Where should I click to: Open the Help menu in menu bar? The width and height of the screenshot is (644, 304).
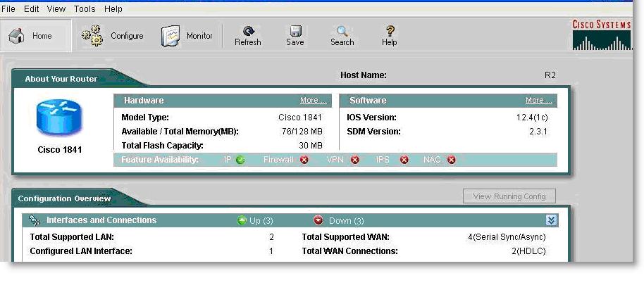coord(113,9)
